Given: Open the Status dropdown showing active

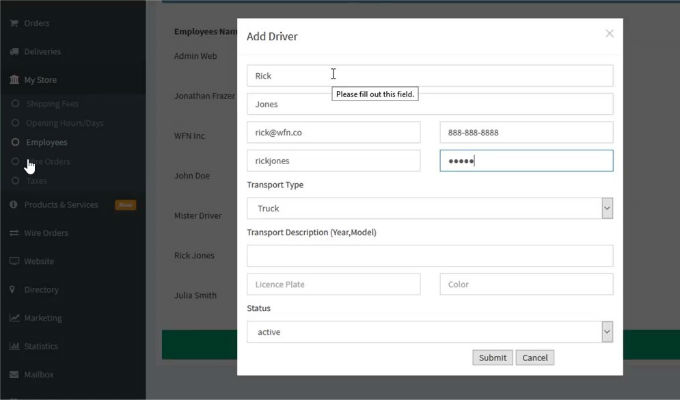Looking at the screenshot, I should point(430,332).
